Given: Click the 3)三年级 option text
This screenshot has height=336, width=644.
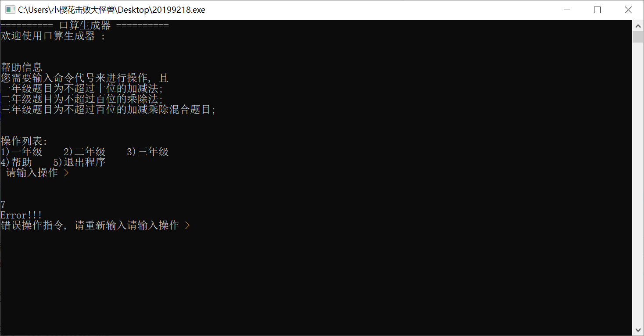Looking at the screenshot, I should (x=148, y=152).
